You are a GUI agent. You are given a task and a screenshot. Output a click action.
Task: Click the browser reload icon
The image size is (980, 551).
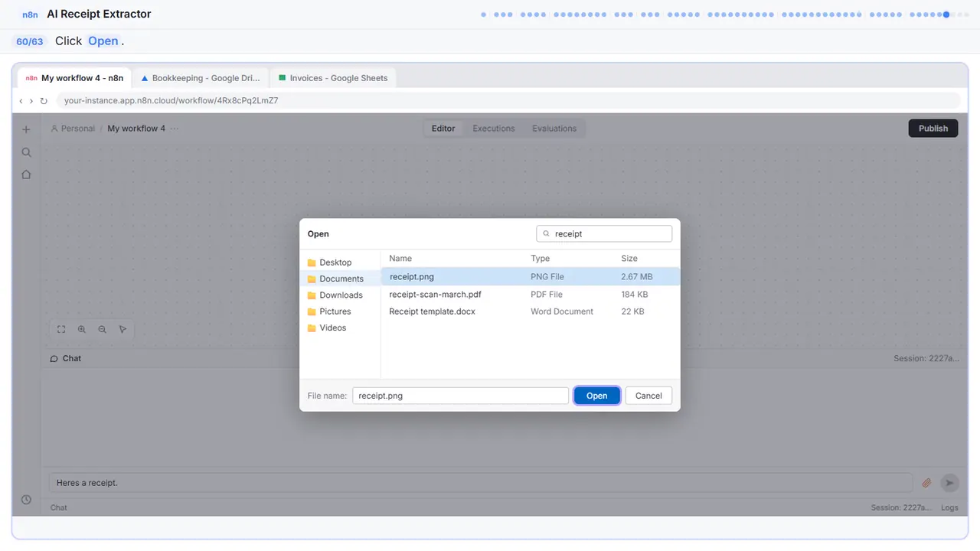(x=44, y=101)
